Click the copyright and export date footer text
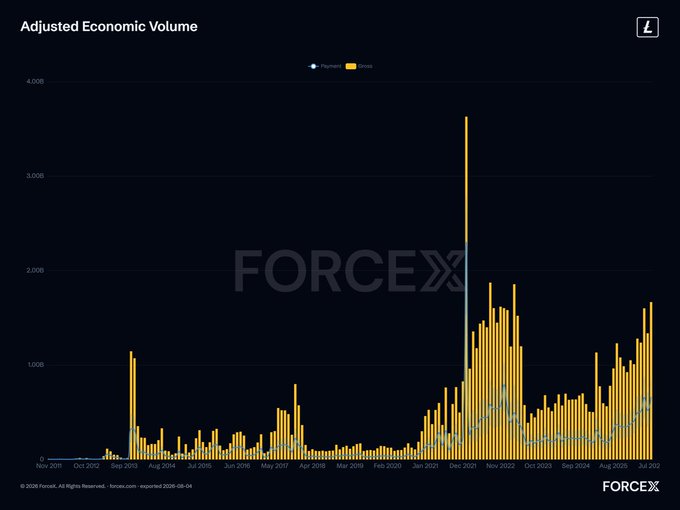 (106, 486)
